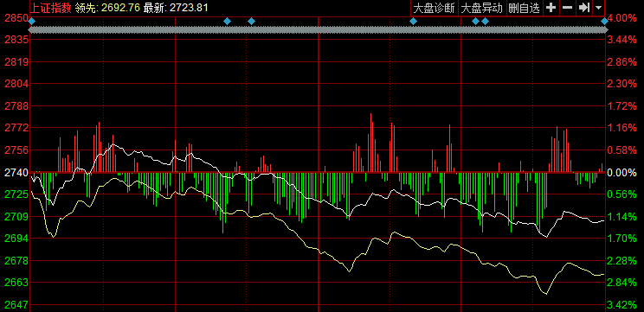Open 大盘异动 market movement panel
The image size is (644, 312).
(482, 8)
